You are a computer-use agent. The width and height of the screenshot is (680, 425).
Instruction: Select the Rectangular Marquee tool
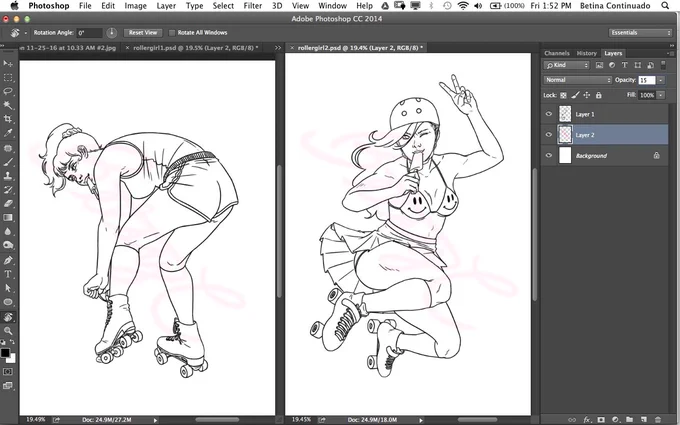coord(8,78)
